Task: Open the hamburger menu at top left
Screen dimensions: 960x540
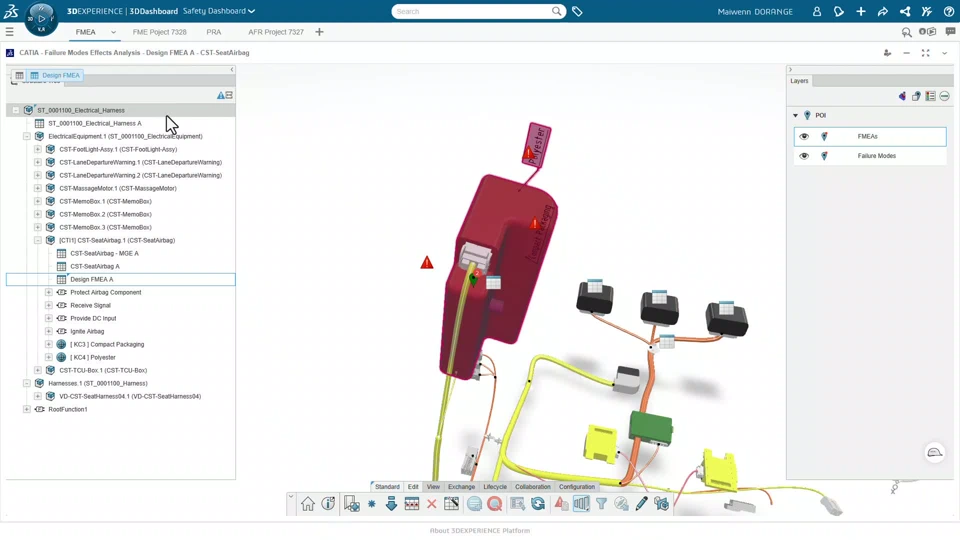Action: 9,32
